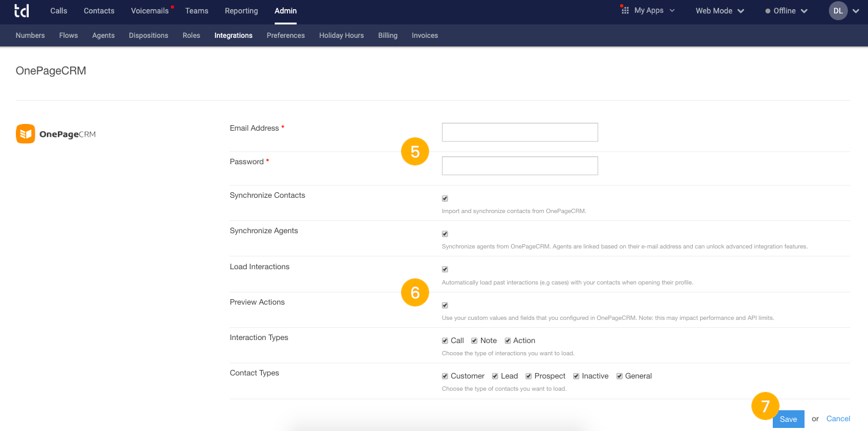The image size is (868, 431).
Task: Click the Synchronize Contacts label
Action: coord(267,195)
